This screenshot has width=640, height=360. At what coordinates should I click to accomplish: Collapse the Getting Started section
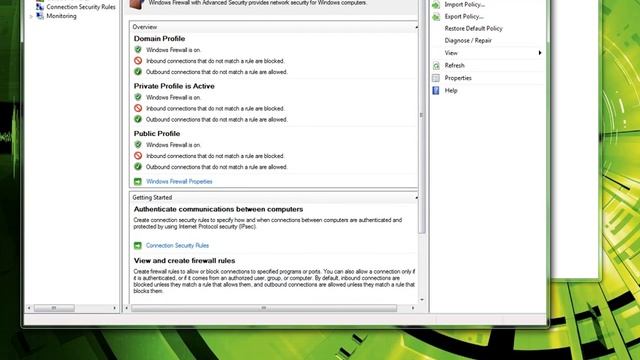[x=416, y=198]
